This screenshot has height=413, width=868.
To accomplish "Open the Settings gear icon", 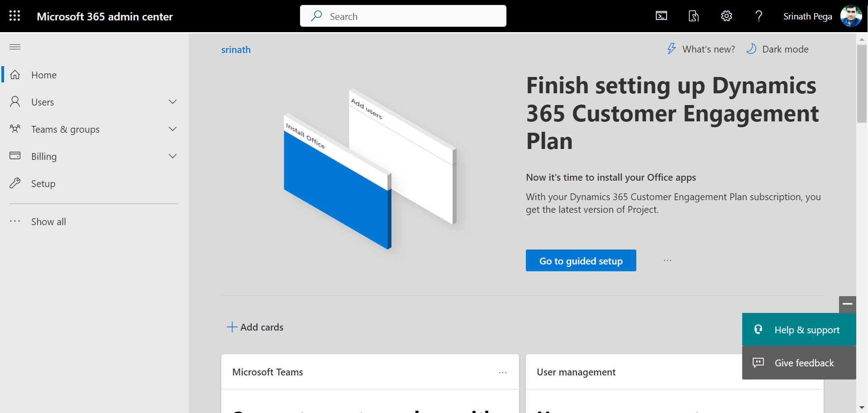I will click(x=726, y=16).
